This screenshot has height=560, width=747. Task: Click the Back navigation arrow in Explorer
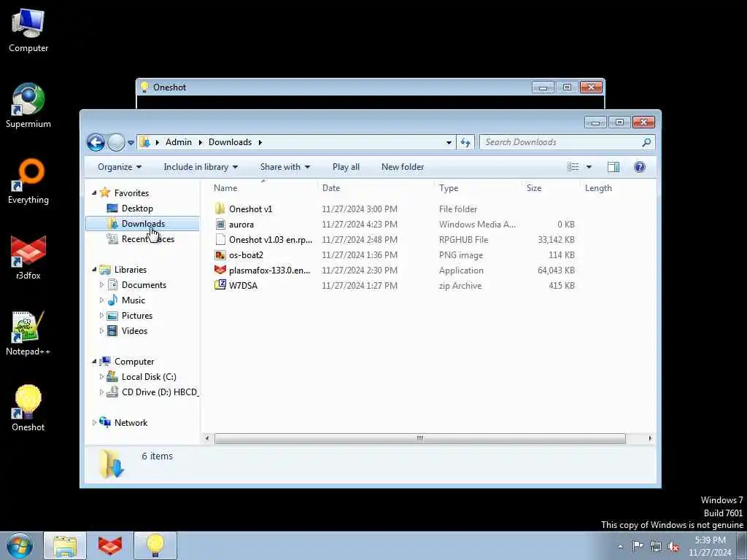click(96, 142)
